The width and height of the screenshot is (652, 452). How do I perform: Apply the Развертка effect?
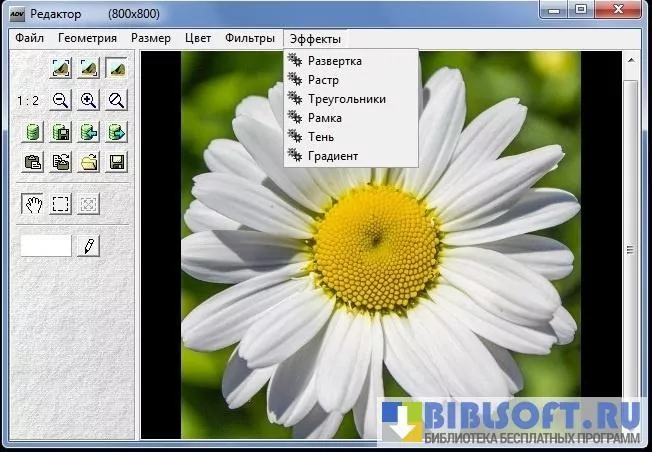tap(335, 61)
